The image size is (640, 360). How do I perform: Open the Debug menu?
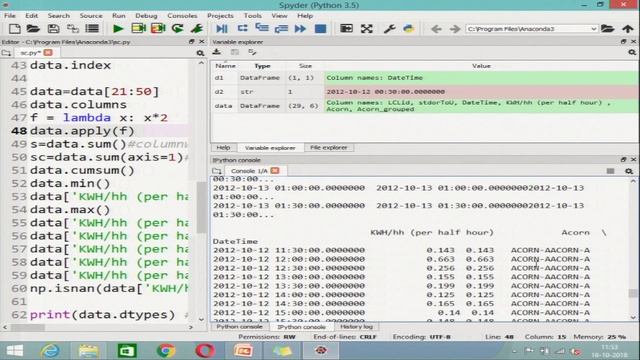coord(146,16)
